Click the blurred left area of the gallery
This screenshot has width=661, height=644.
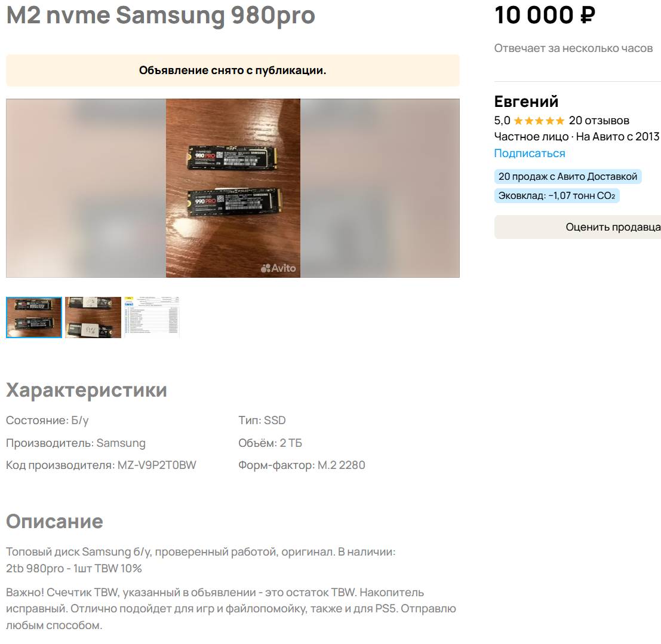coord(86,188)
